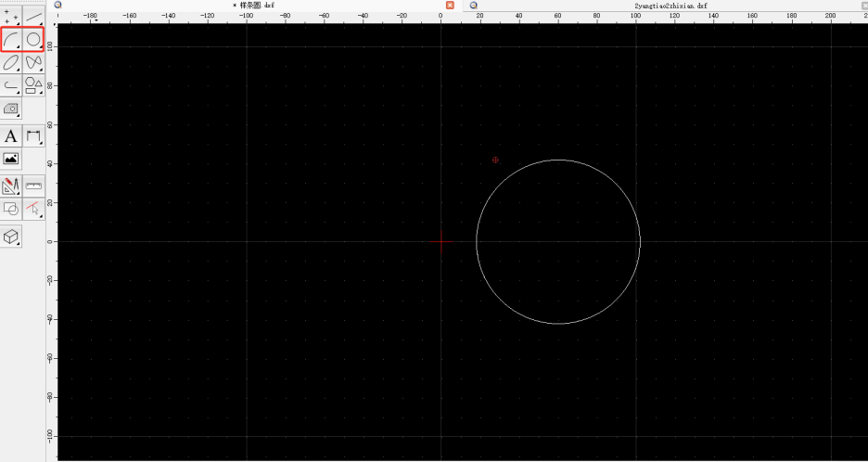Viewport: 868px width, 462px height.
Task: Choose the selection tool with the cursor arrow
Action: (x=34, y=209)
